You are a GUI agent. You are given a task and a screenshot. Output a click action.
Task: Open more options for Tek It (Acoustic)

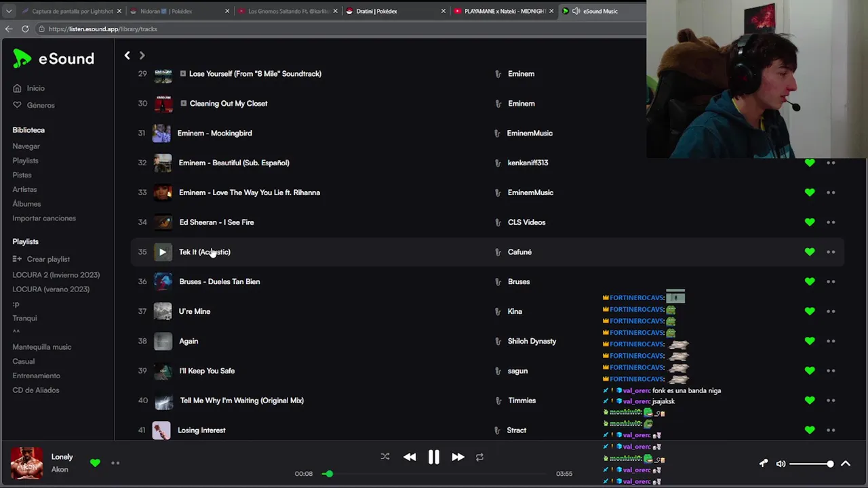point(831,252)
